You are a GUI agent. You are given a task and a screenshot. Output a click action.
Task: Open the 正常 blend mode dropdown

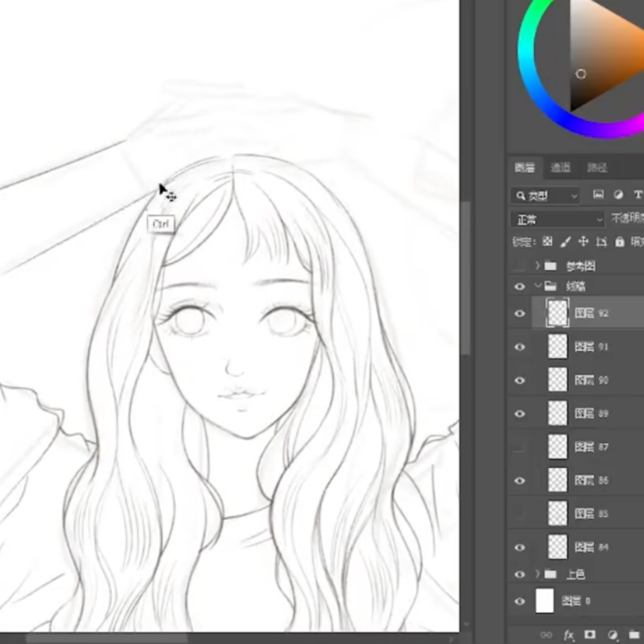pos(558,220)
